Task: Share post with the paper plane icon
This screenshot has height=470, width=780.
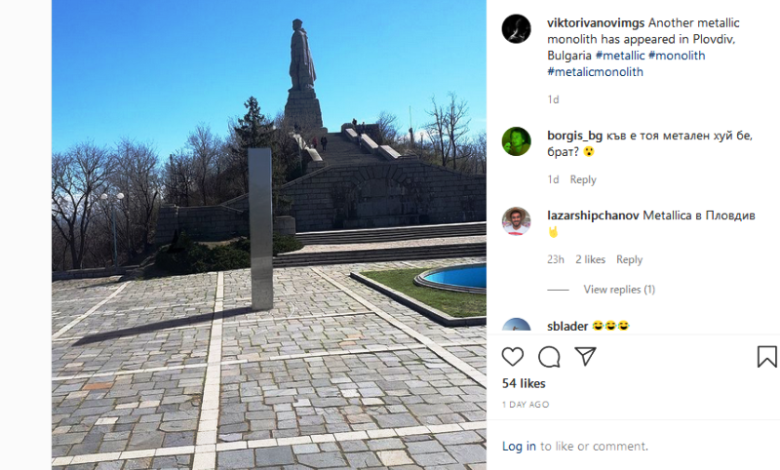Action: click(585, 356)
